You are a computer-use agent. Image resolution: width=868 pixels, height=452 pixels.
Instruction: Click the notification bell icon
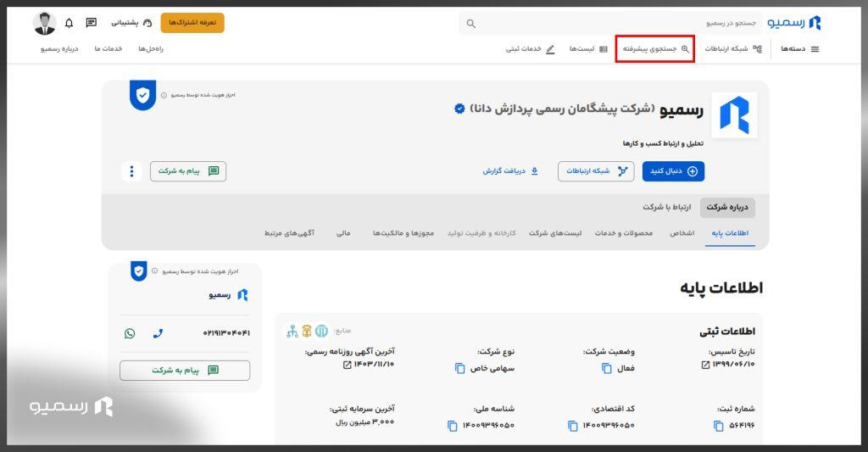pyautogui.click(x=70, y=23)
